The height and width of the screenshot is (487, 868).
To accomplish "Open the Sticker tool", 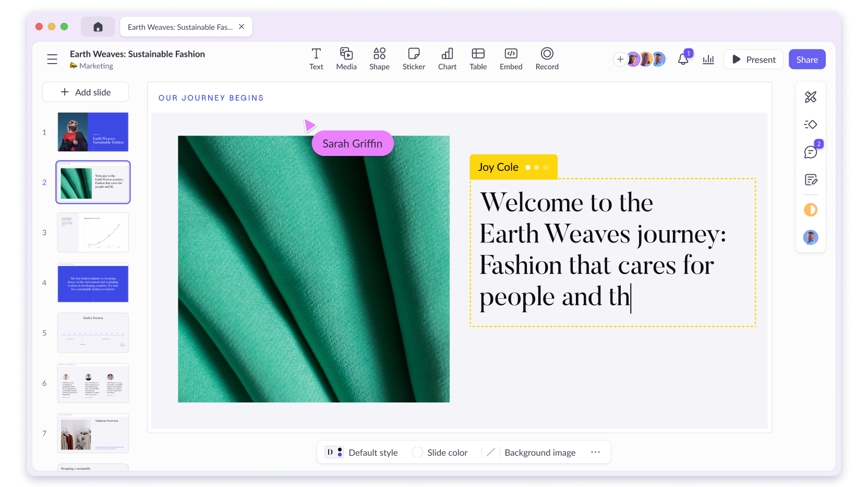I will pyautogui.click(x=414, y=59).
